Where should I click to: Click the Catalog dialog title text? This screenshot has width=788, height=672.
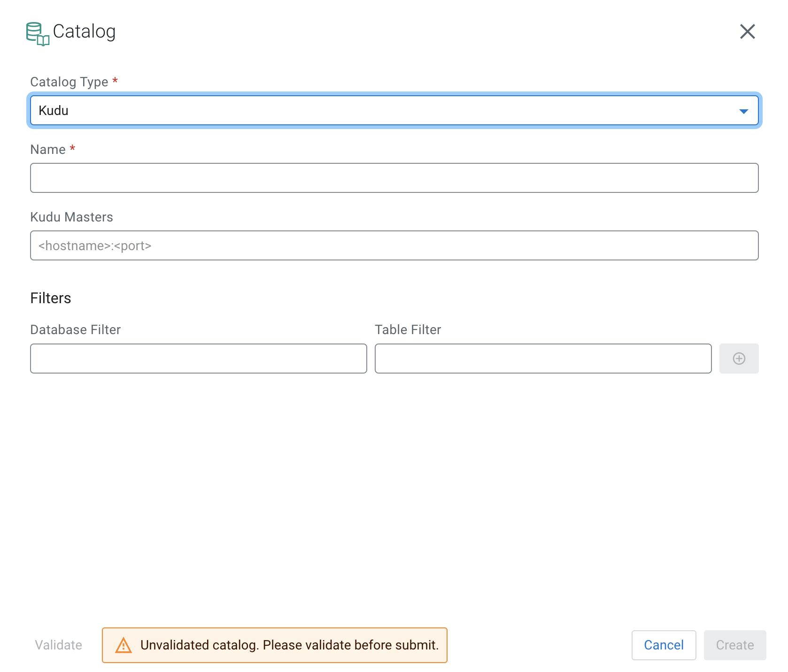coord(84,31)
